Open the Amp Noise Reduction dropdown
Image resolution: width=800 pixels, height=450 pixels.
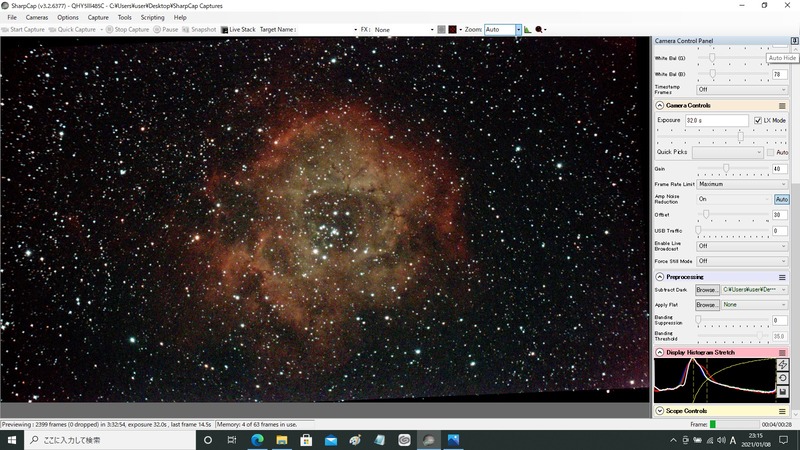pyautogui.click(x=734, y=199)
